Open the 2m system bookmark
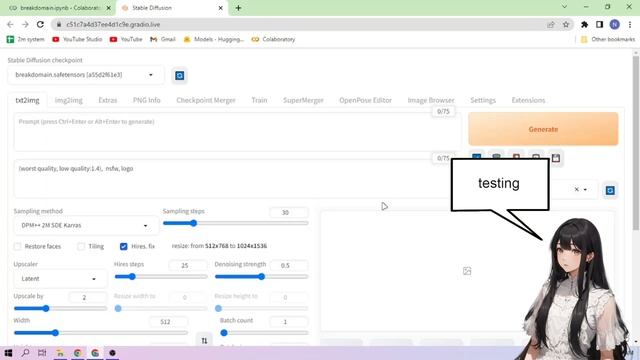Screen dimensions: 640x360 26,39
